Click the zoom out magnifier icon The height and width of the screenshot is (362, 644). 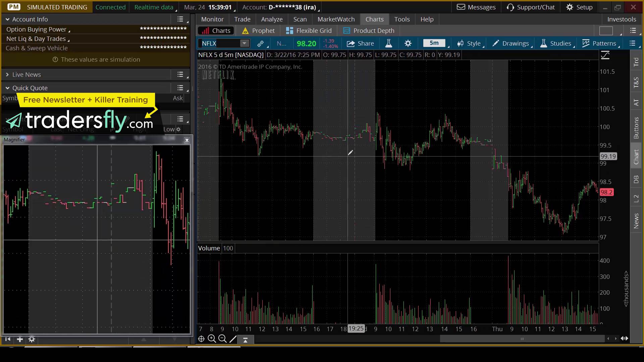pyautogui.click(x=222, y=339)
